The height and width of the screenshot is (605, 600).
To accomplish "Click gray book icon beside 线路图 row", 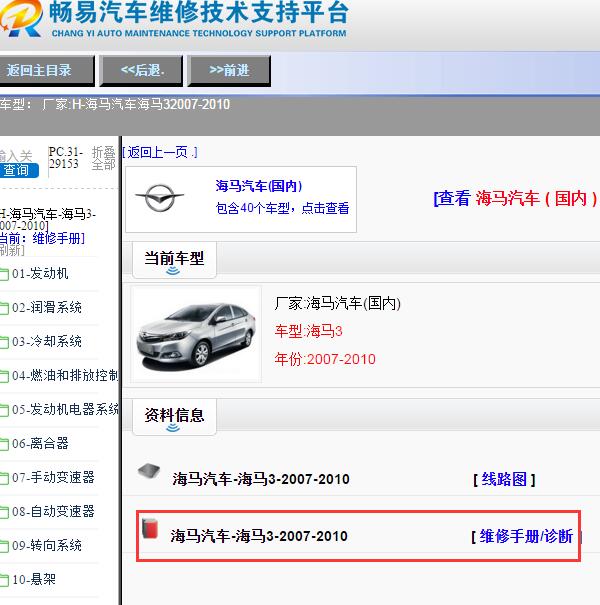I will tap(149, 471).
